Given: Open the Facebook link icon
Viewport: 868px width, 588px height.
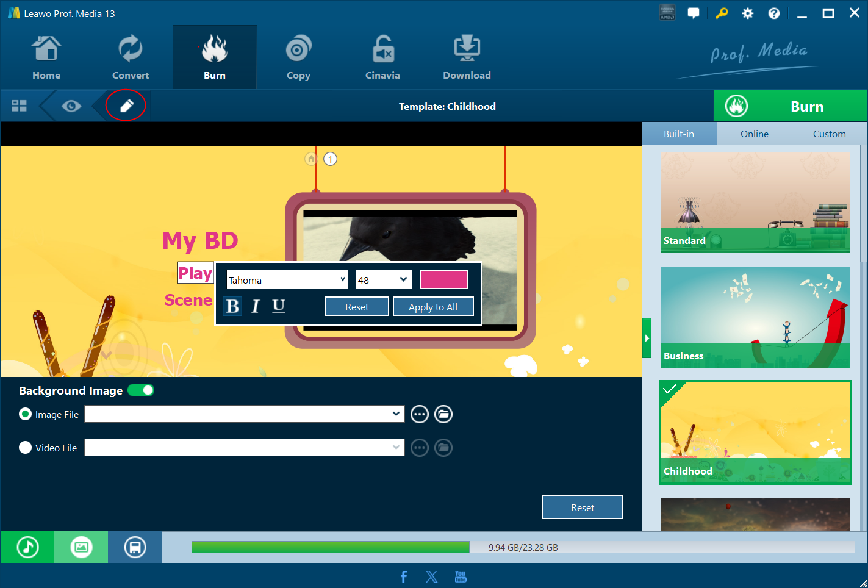Looking at the screenshot, I should (404, 576).
